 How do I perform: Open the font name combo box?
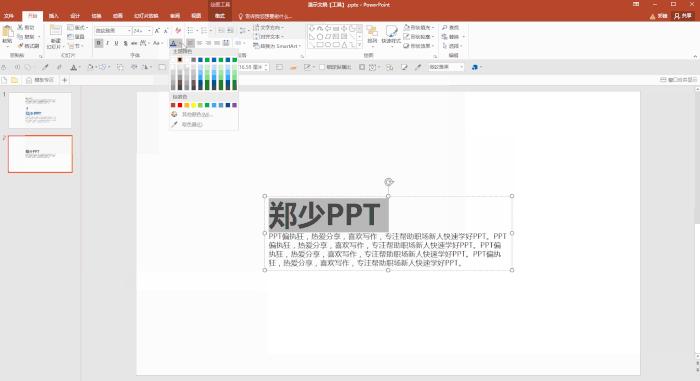coord(113,31)
